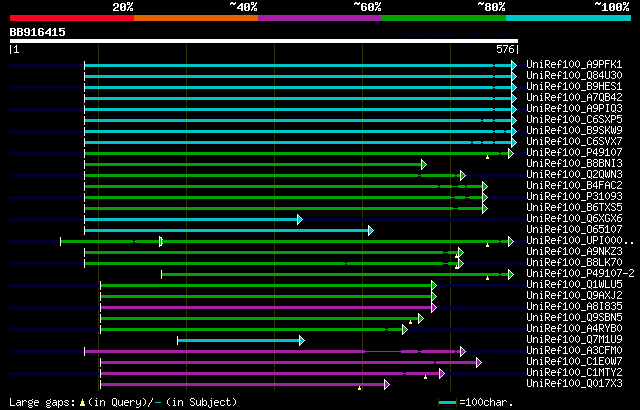Screen dimensions: 640x410
Task: Select the UniRef100_P31093 hit name
Action: point(574,197)
